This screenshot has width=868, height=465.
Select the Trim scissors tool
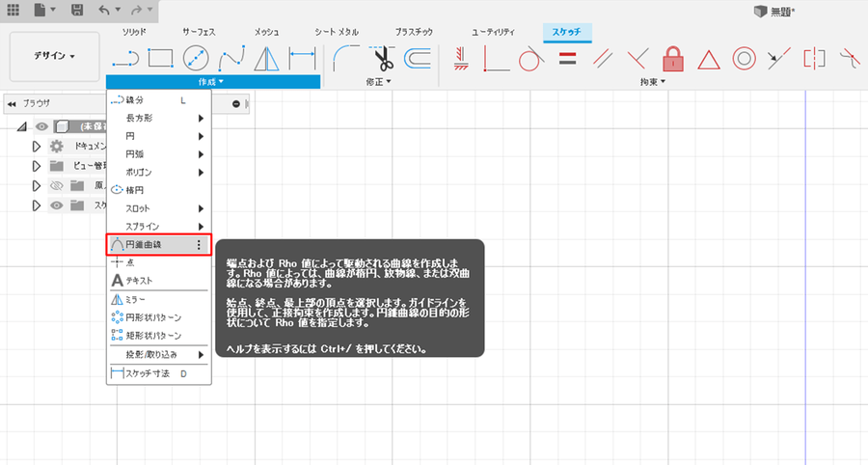pyautogui.click(x=382, y=58)
